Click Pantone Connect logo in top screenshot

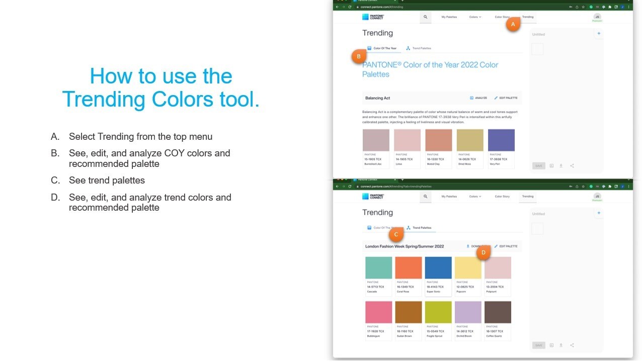(373, 17)
